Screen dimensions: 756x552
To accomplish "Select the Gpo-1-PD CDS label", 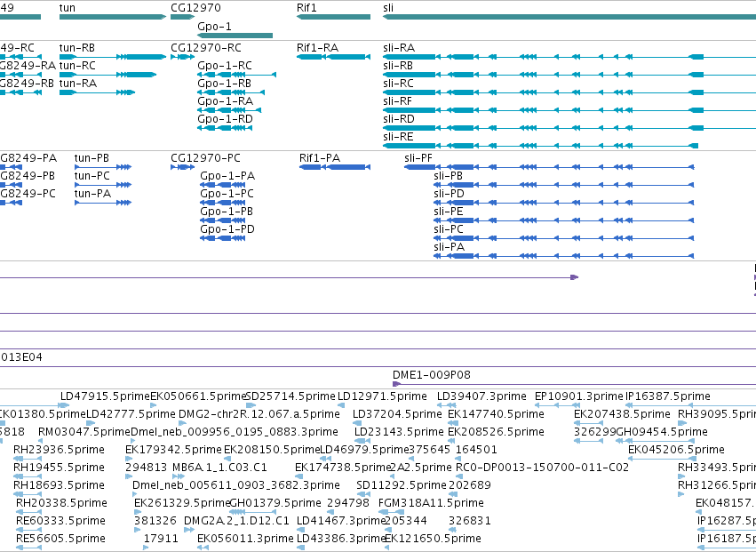I will (x=227, y=229).
